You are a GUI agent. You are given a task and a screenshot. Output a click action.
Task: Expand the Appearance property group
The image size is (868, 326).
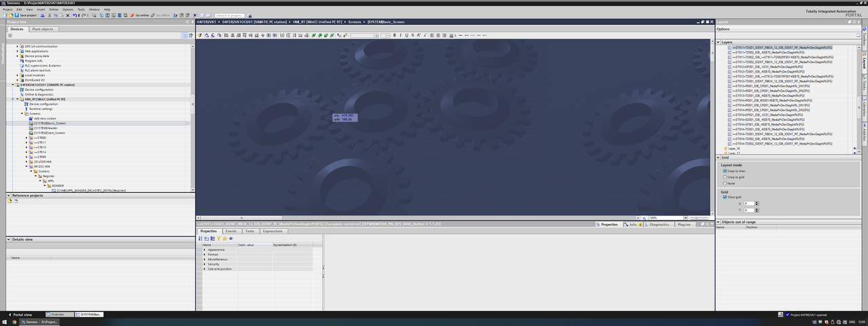pyautogui.click(x=205, y=250)
